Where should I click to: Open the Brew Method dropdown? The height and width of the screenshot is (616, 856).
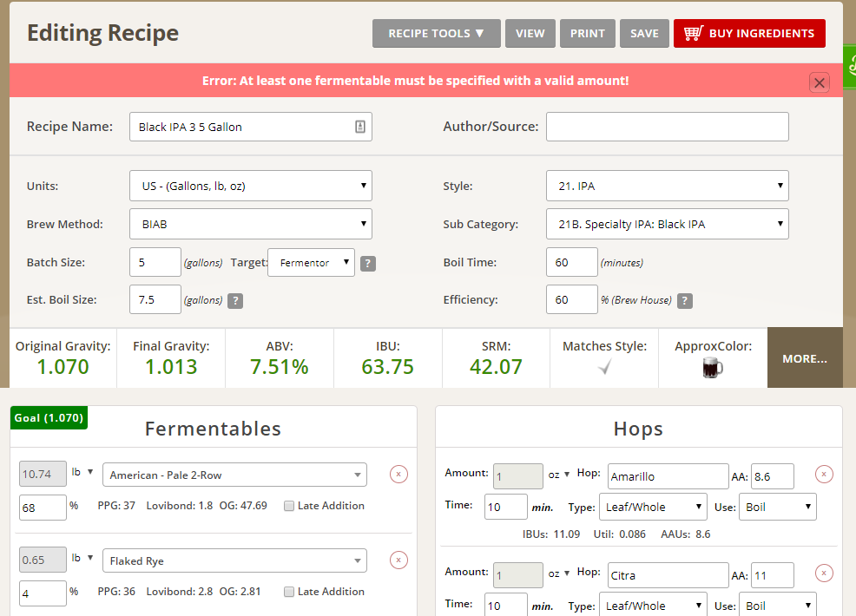coord(250,224)
